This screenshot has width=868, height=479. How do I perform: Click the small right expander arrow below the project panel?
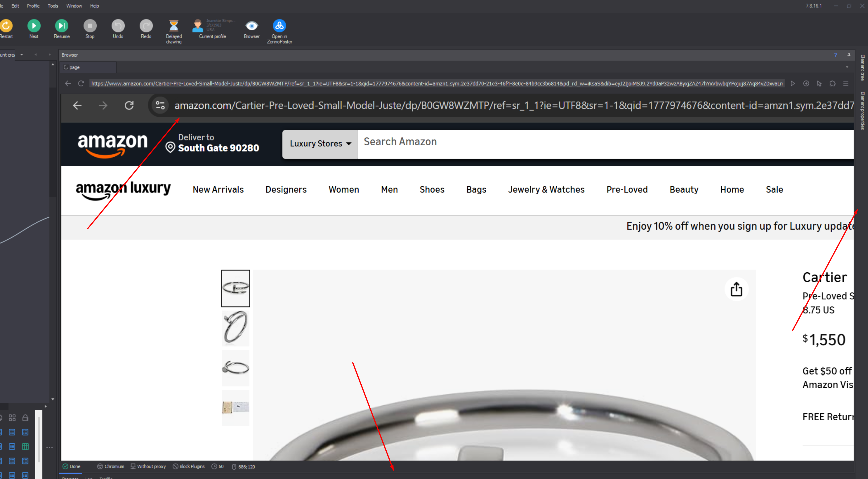[45, 407]
